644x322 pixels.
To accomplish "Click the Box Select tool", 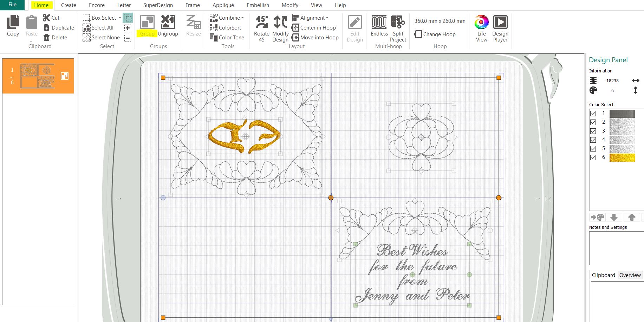I will click(99, 18).
